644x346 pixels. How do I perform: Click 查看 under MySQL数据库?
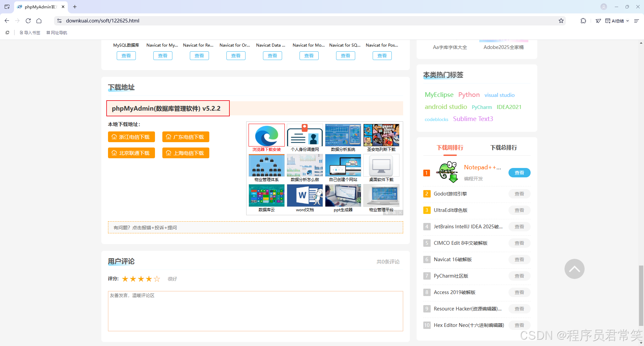coord(126,56)
